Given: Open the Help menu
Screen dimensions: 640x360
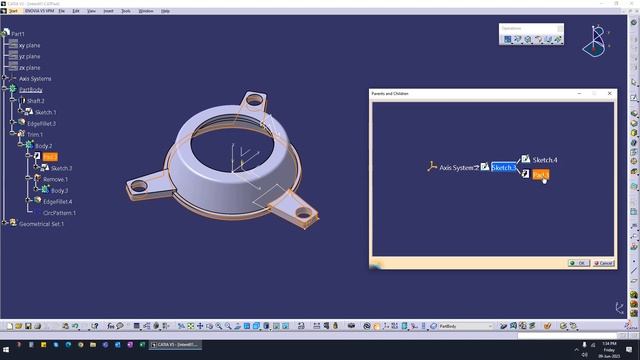Looking at the screenshot, I should point(165,11).
